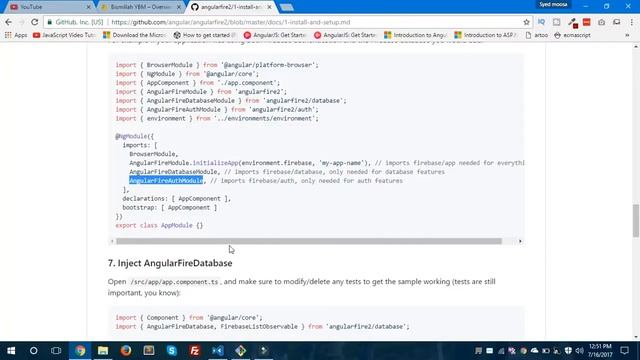Click the 'declarations: [ AppComponent ],' line
640x360 pixels.
pos(177,198)
